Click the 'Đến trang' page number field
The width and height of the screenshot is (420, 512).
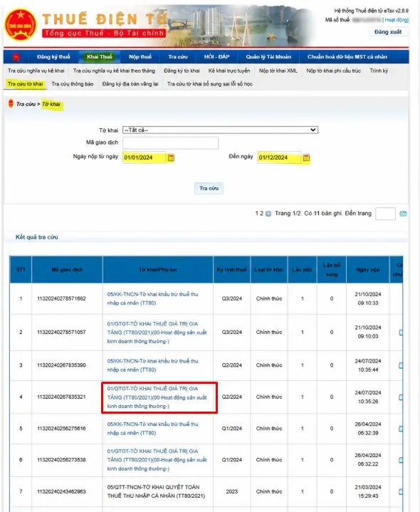[x=385, y=214]
